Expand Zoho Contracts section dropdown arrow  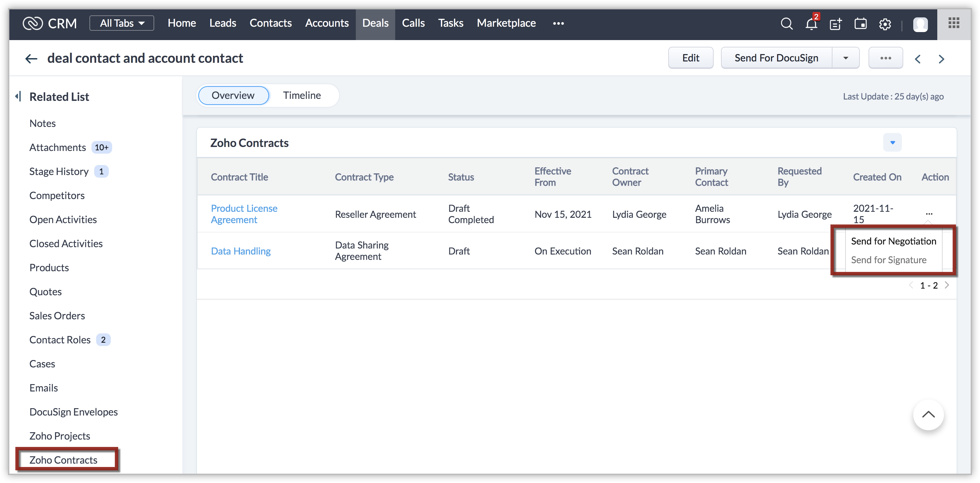[x=892, y=143]
